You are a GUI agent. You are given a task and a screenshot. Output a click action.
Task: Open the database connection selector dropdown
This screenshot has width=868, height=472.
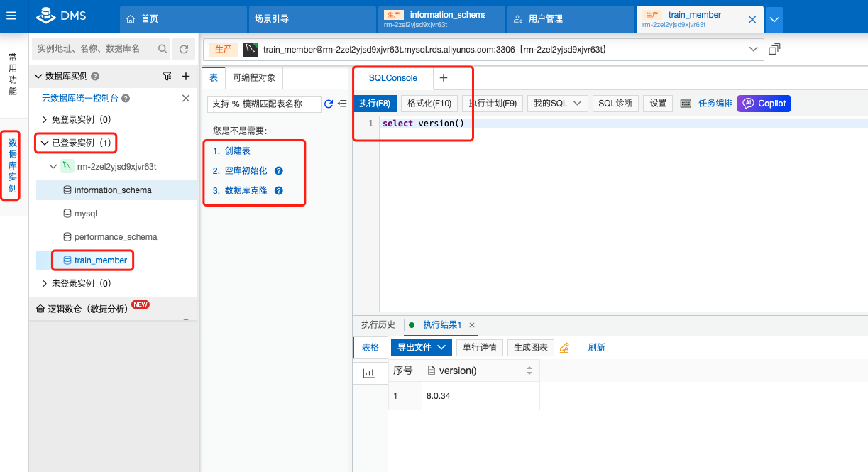point(754,49)
